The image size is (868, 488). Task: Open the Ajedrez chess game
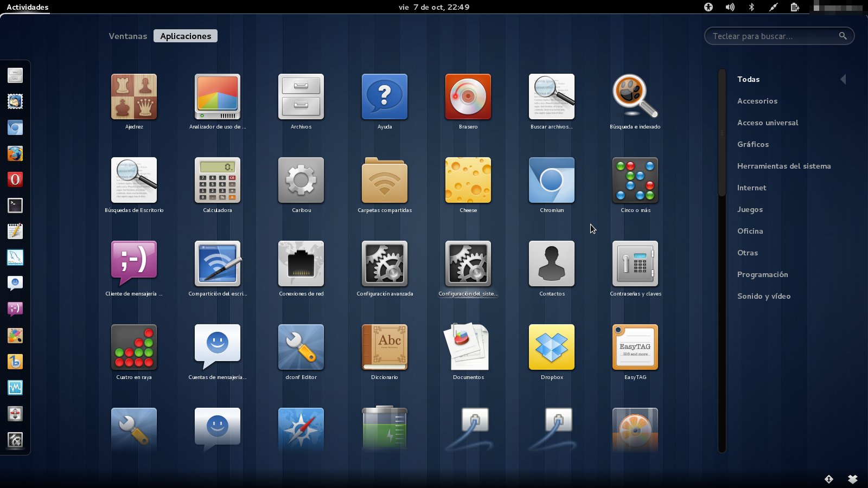point(133,97)
